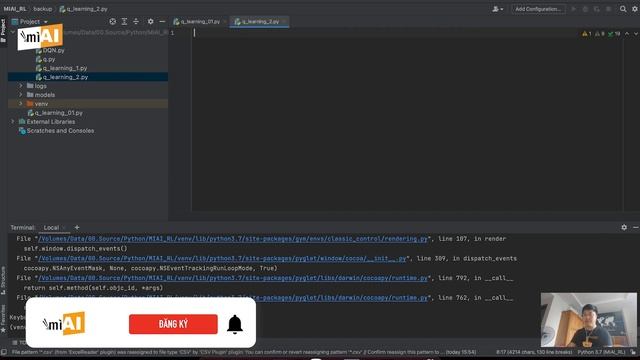Expand the venv folder arrow
Image resolution: width=640 pixels, height=360 pixels.
pyautogui.click(x=21, y=104)
